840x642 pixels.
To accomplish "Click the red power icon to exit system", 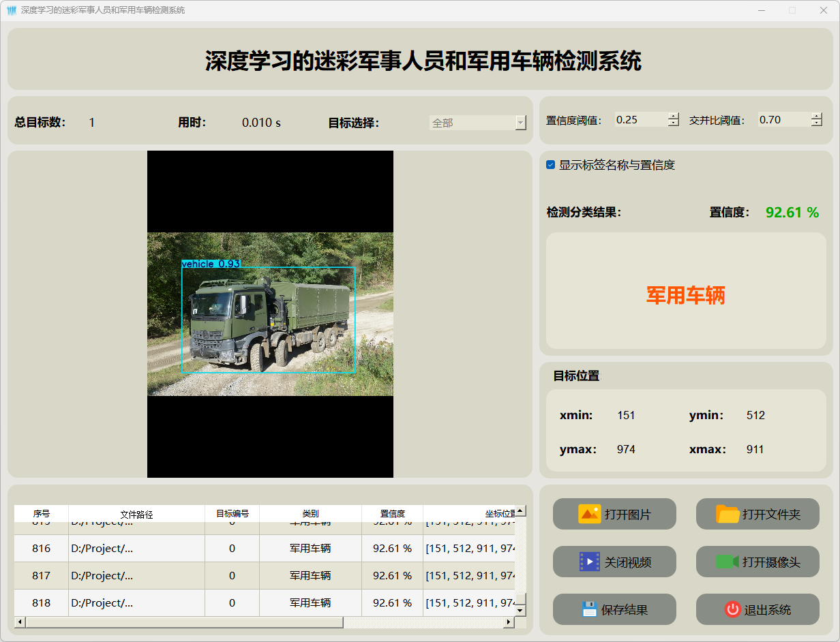I will [x=732, y=609].
